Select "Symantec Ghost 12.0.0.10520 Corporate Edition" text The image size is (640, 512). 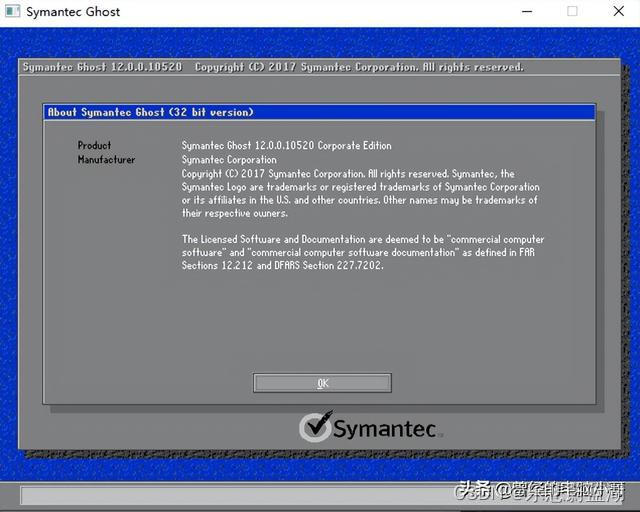(x=287, y=145)
